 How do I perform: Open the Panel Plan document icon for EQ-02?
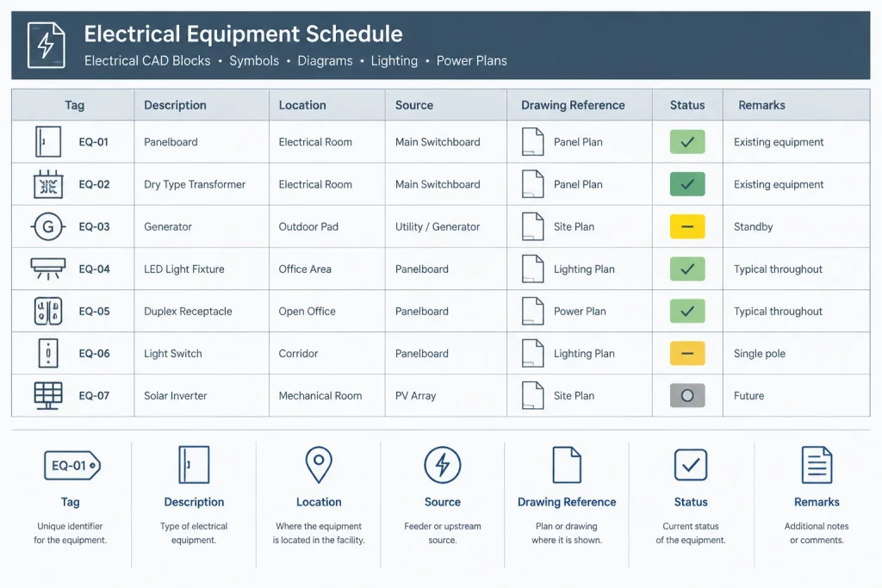532,184
